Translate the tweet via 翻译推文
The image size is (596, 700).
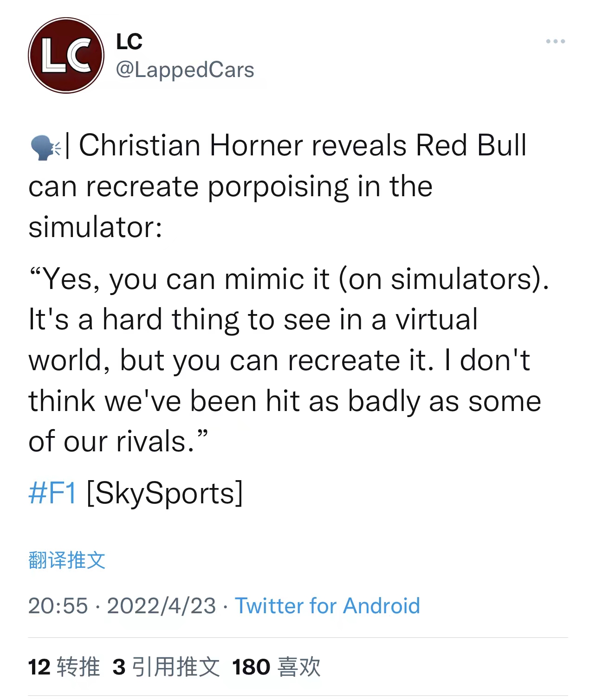coord(67,560)
